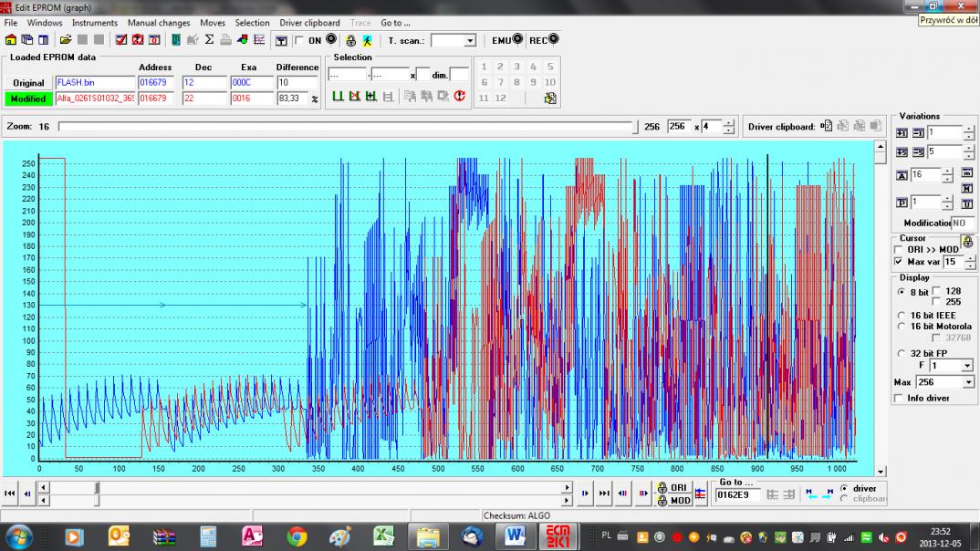This screenshot has width=980, height=551.
Task: Select the 16 bit Motorola display mode
Action: [902, 326]
